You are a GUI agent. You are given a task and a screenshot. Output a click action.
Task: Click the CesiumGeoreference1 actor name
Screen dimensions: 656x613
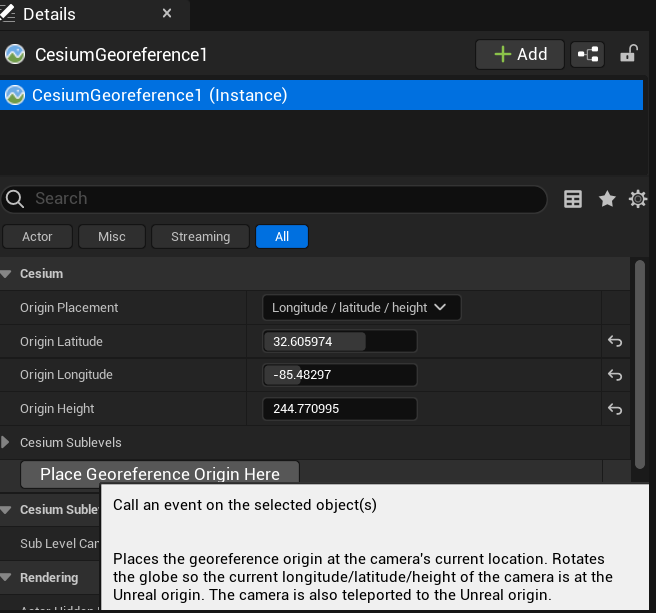click(x=121, y=55)
